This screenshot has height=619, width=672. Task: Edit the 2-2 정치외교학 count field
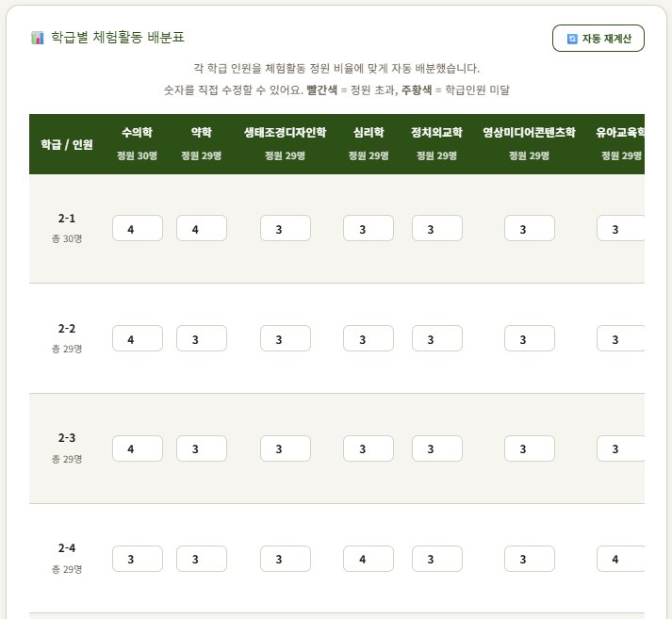(437, 338)
